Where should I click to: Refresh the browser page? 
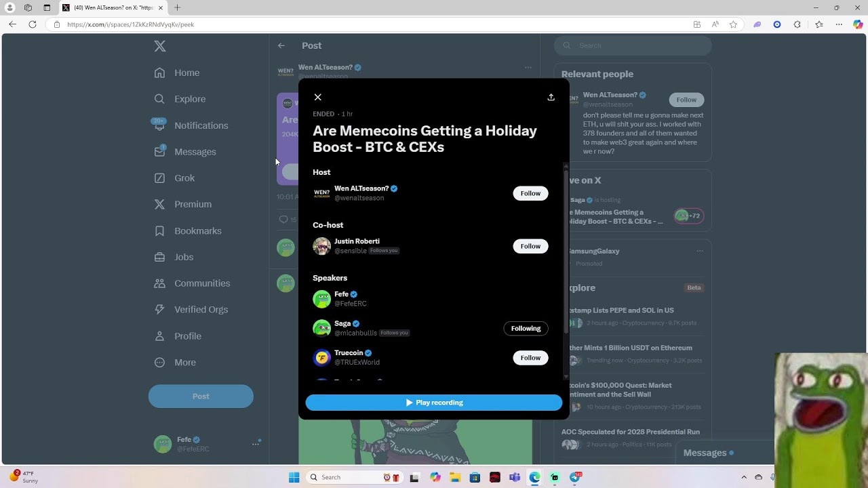point(33,24)
